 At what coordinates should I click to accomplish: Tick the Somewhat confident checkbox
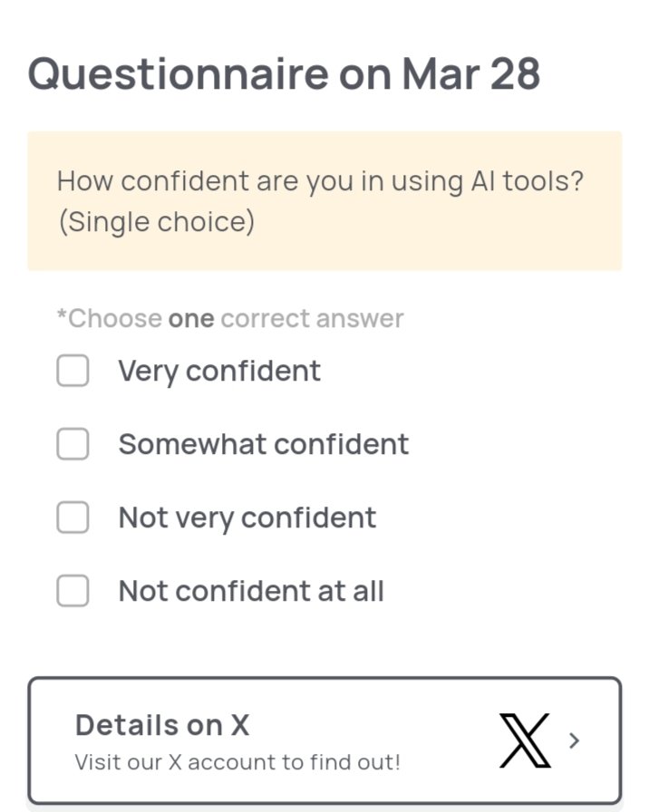[73, 444]
